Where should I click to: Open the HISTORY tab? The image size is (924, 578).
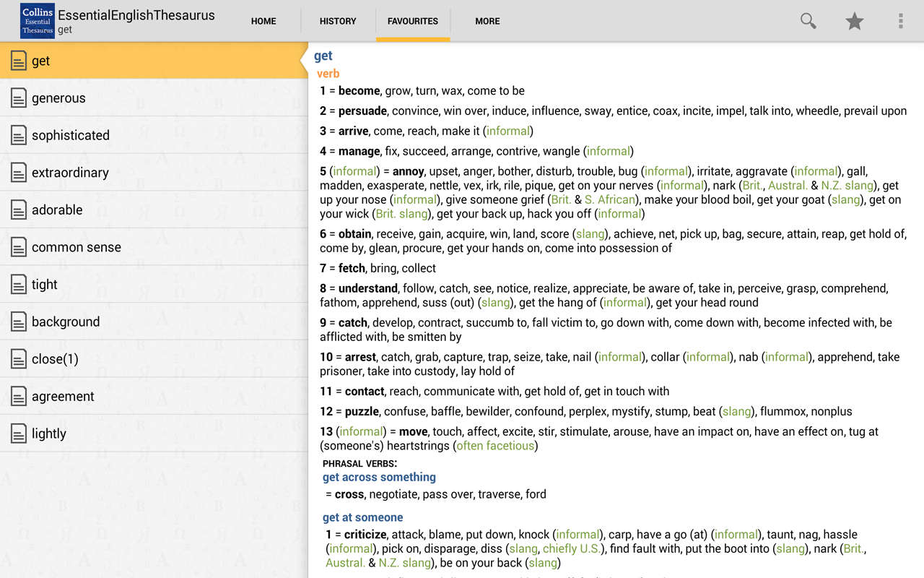[x=338, y=21]
